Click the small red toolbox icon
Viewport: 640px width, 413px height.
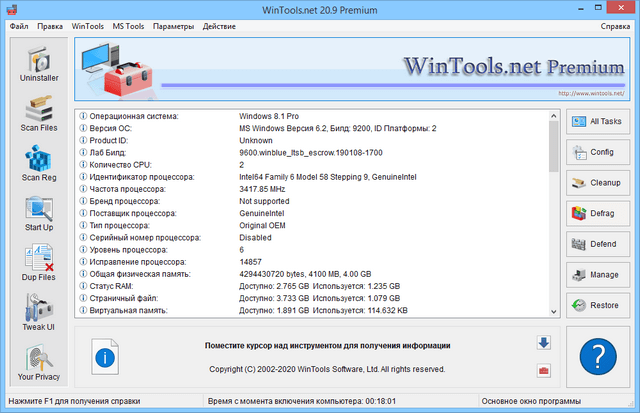click(x=543, y=371)
